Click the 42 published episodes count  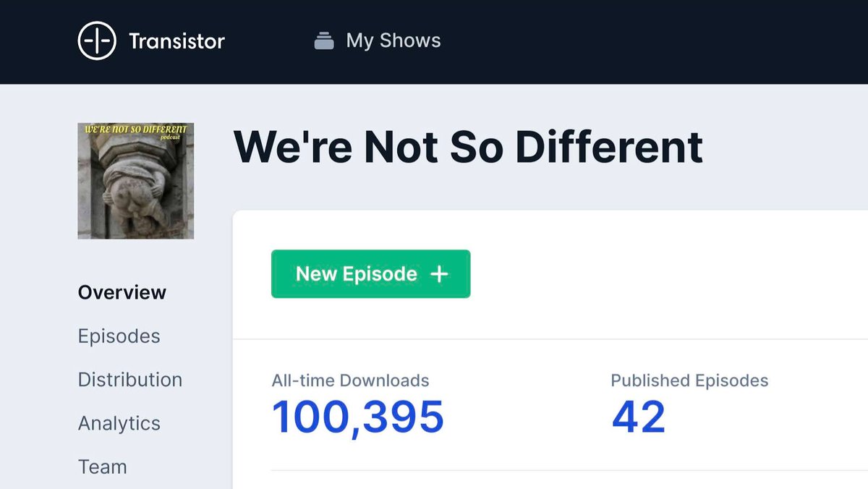[x=639, y=417]
